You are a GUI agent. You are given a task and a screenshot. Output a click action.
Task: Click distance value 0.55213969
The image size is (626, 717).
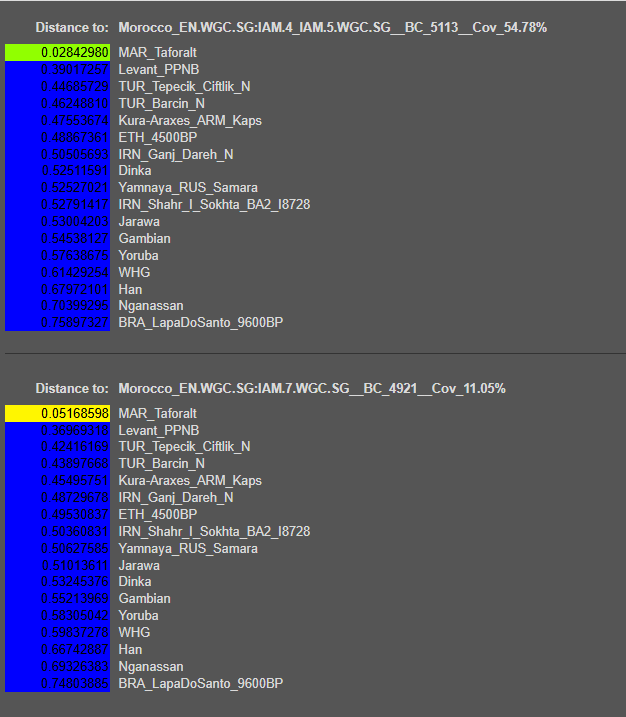pyautogui.click(x=57, y=598)
